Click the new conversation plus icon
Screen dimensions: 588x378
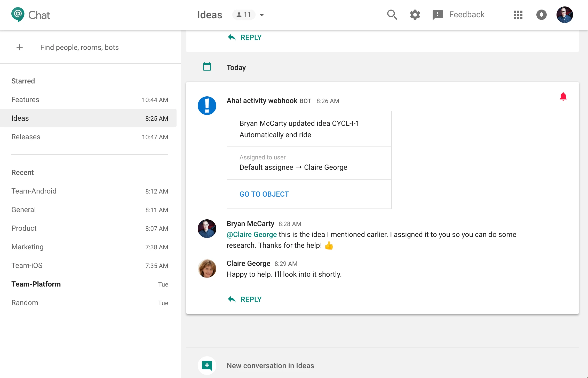(x=207, y=365)
